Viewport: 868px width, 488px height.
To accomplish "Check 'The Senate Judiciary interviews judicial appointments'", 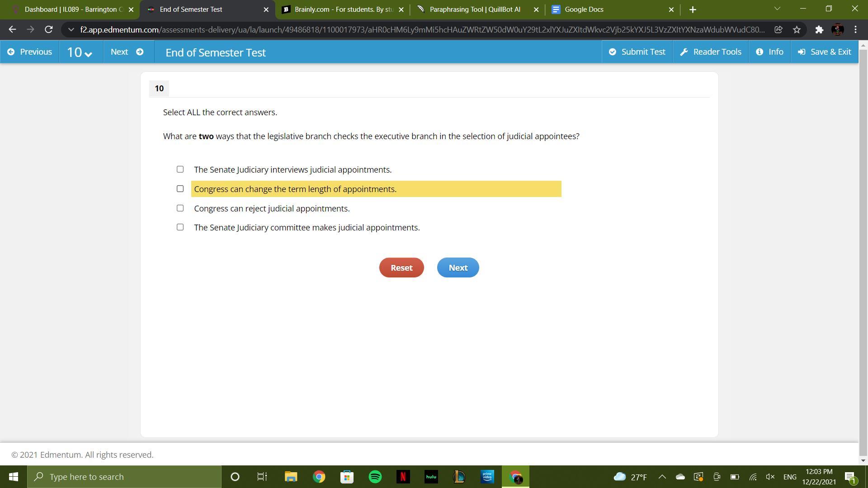I will (180, 169).
